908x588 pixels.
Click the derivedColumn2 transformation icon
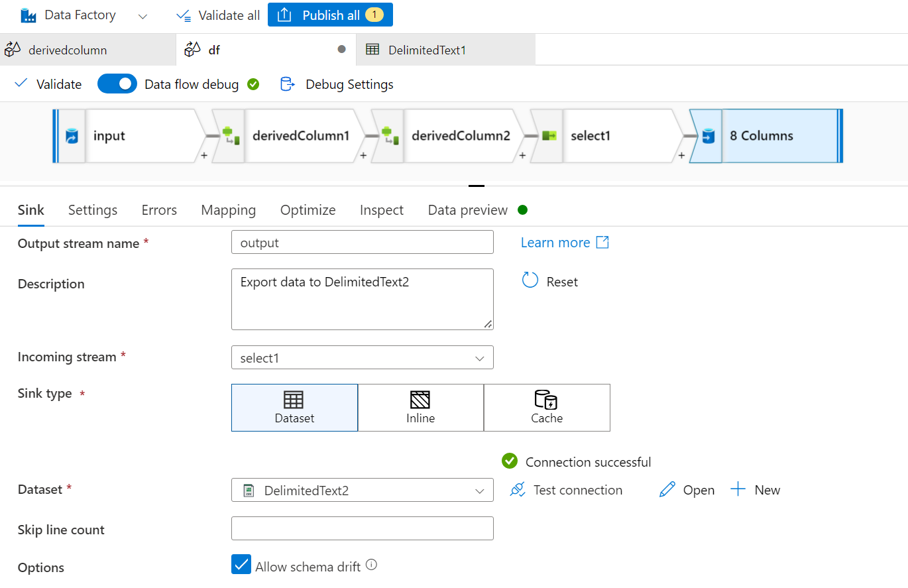pyautogui.click(x=389, y=136)
